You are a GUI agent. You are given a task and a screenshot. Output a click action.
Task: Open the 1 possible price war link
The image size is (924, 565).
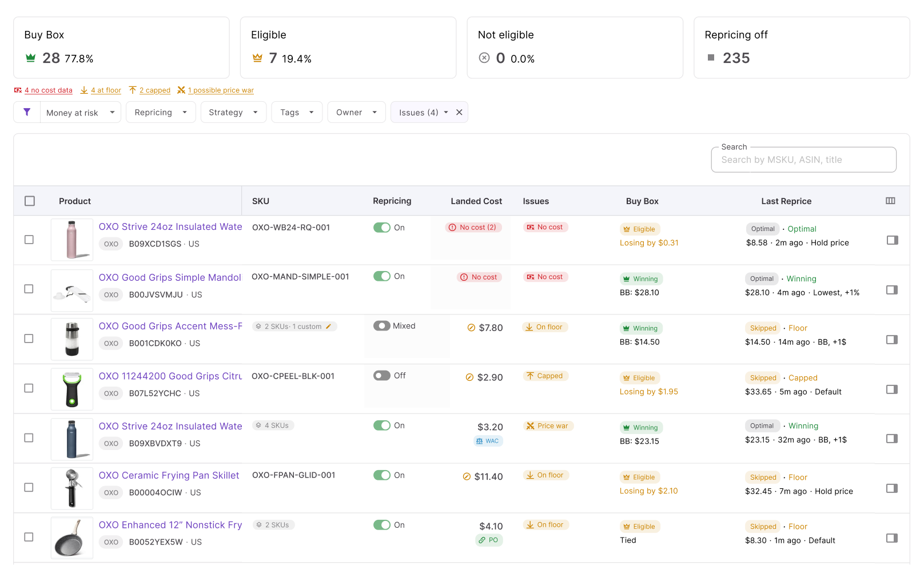click(221, 90)
